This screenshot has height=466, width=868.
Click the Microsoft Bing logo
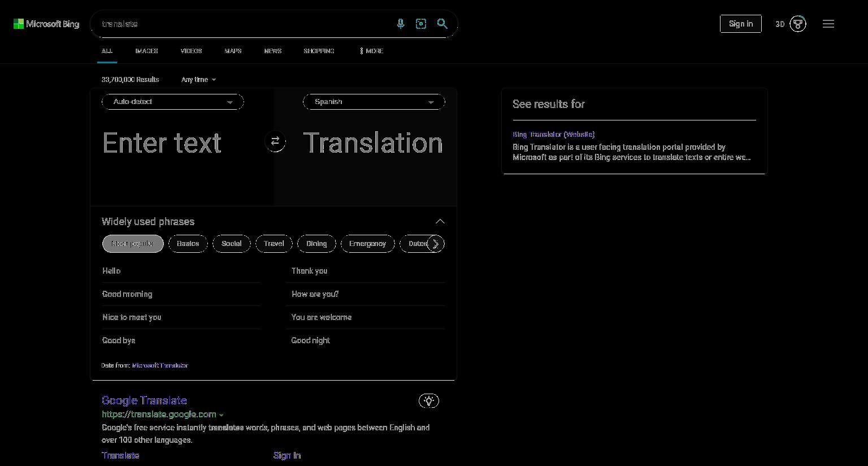coord(46,24)
